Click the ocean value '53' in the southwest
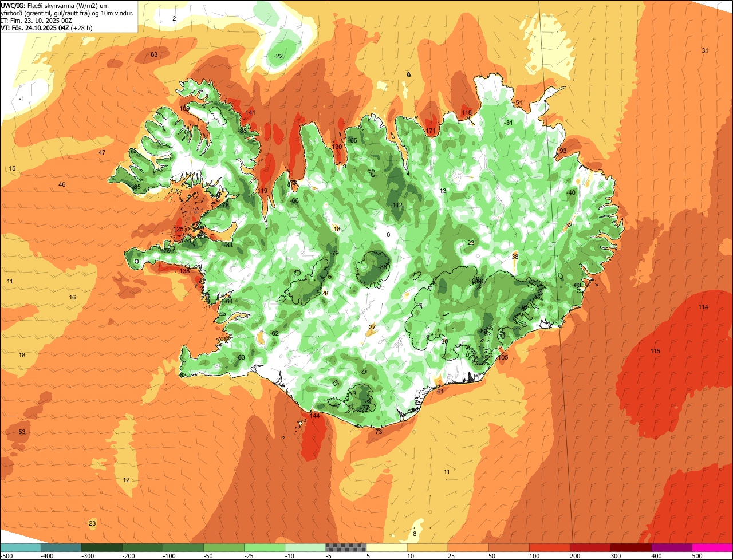Image resolution: width=733 pixels, height=560 pixels. tap(22, 432)
